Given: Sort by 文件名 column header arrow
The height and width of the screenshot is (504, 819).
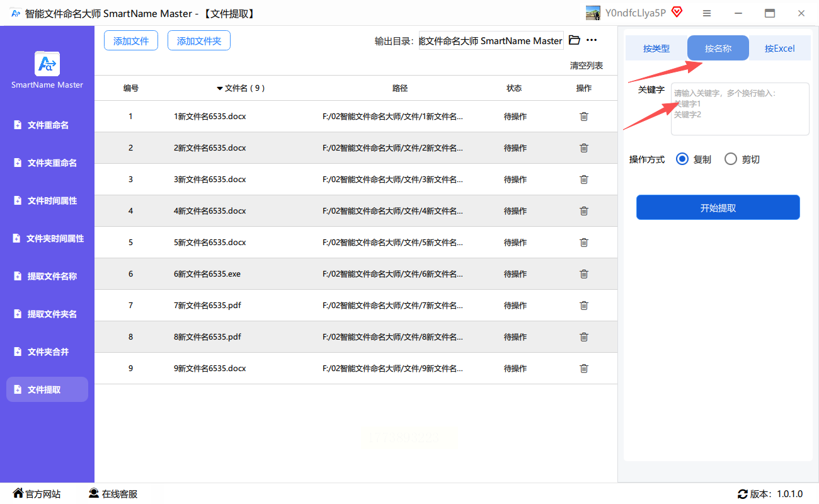Looking at the screenshot, I should (220, 88).
